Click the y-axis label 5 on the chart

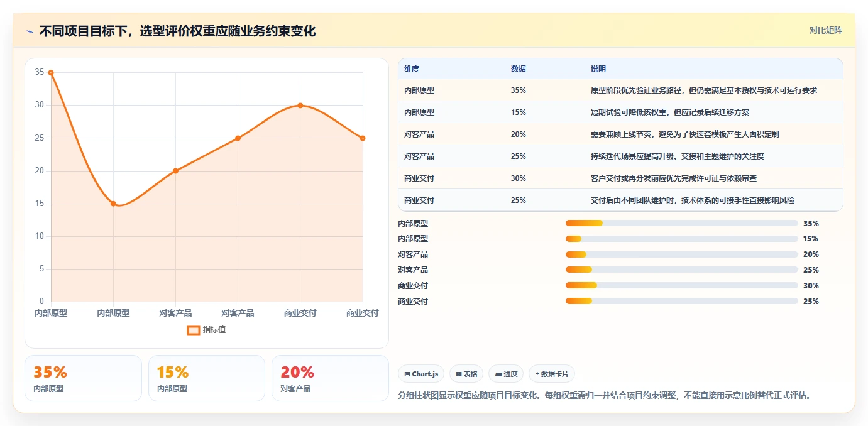(x=41, y=269)
